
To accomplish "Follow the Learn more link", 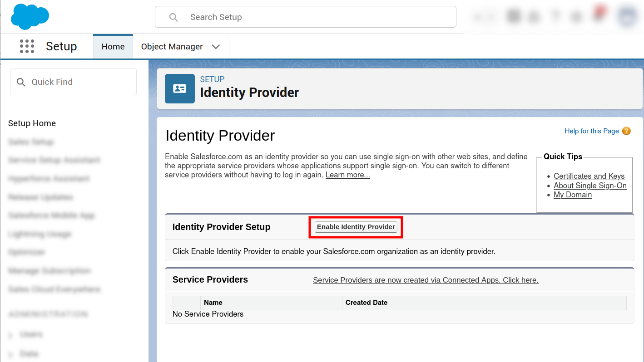I will [x=347, y=175].
